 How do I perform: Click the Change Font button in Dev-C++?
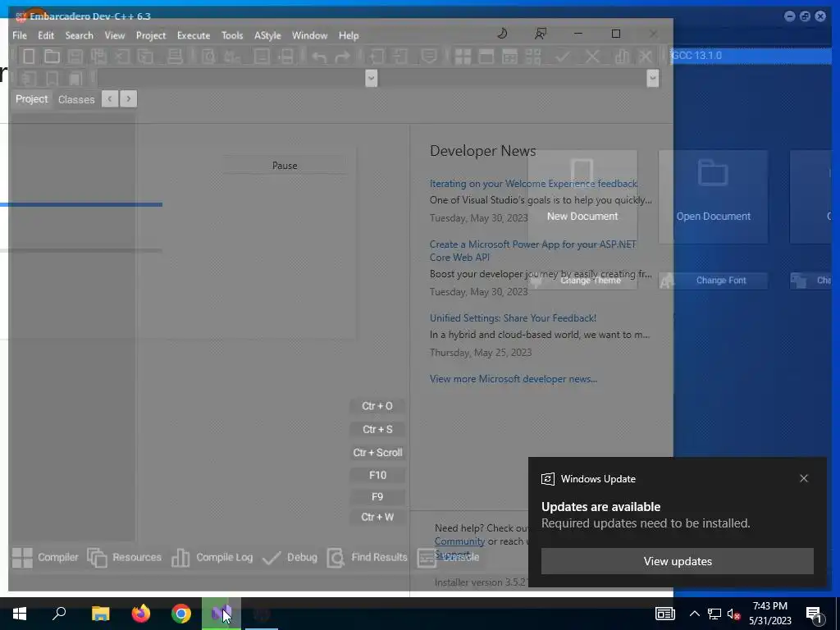[713, 281]
